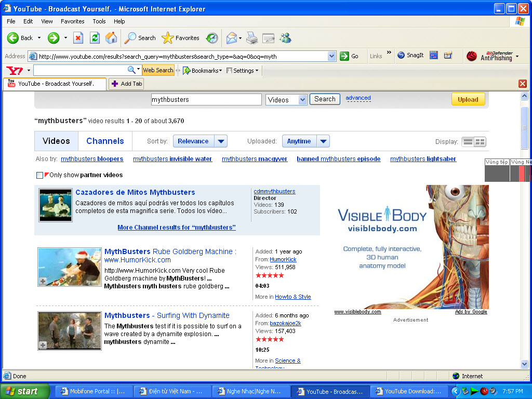Click the mythbusters search input field
Screen dimensions: 532x399
[x=206, y=99]
